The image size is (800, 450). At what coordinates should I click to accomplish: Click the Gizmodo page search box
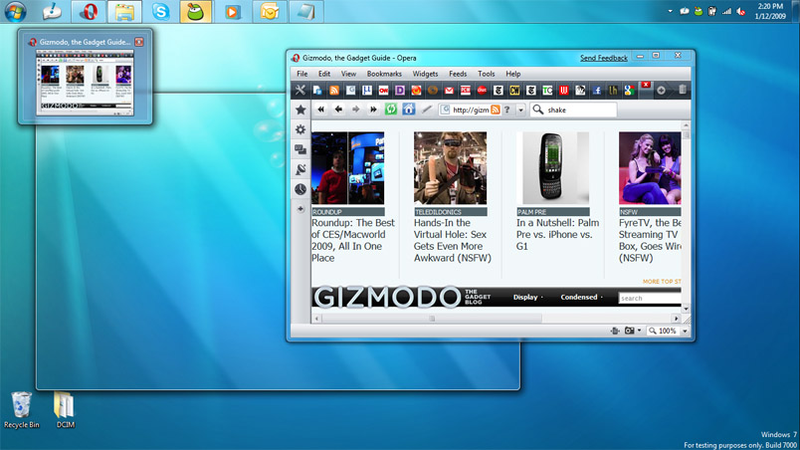649,298
